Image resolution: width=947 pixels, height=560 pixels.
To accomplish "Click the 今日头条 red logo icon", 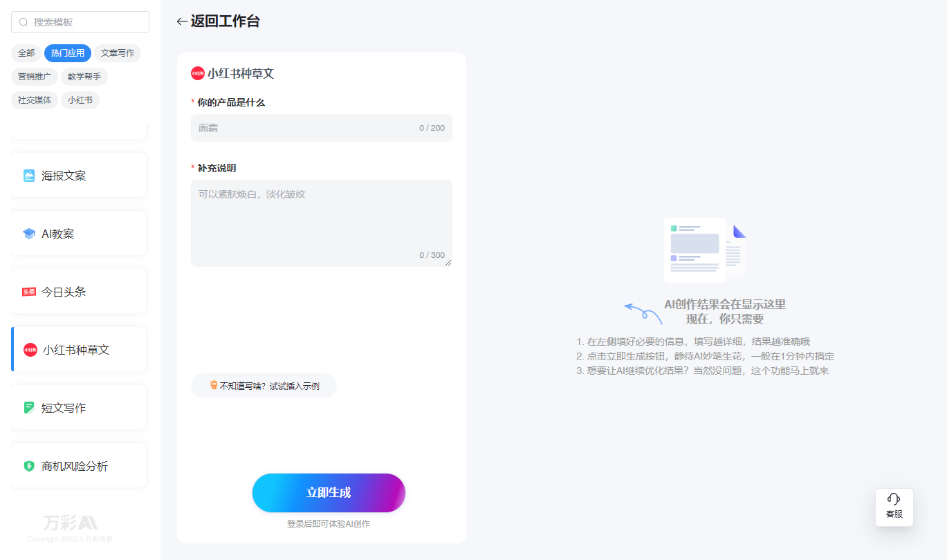I will pyautogui.click(x=29, y=292).
